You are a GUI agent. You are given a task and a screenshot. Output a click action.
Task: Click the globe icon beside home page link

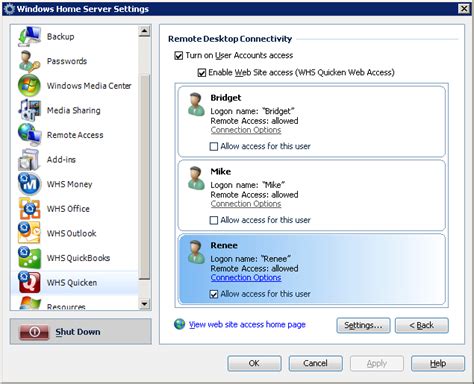point(179,324)
